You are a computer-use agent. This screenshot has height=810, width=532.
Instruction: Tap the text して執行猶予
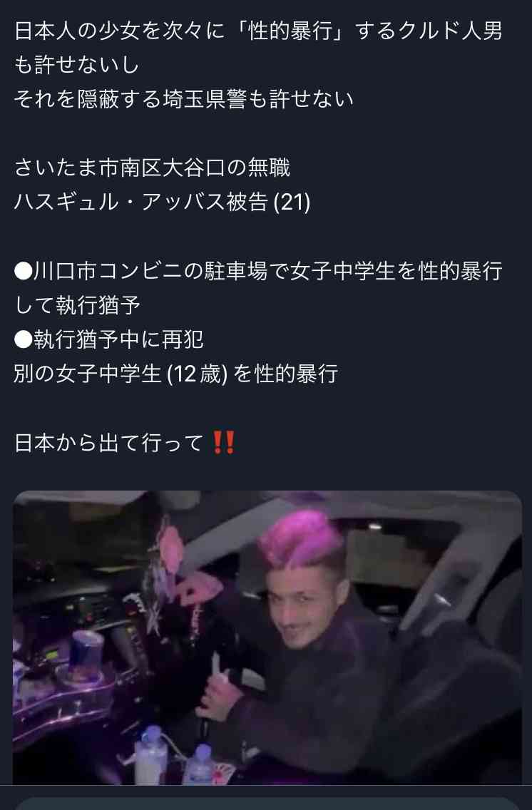(78, 305)
